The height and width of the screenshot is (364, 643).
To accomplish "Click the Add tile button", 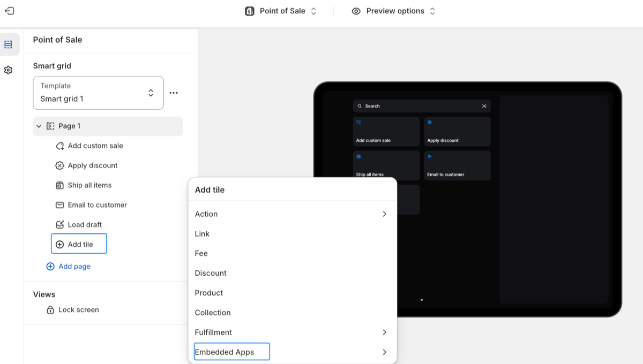I will [x=79, y=244].
